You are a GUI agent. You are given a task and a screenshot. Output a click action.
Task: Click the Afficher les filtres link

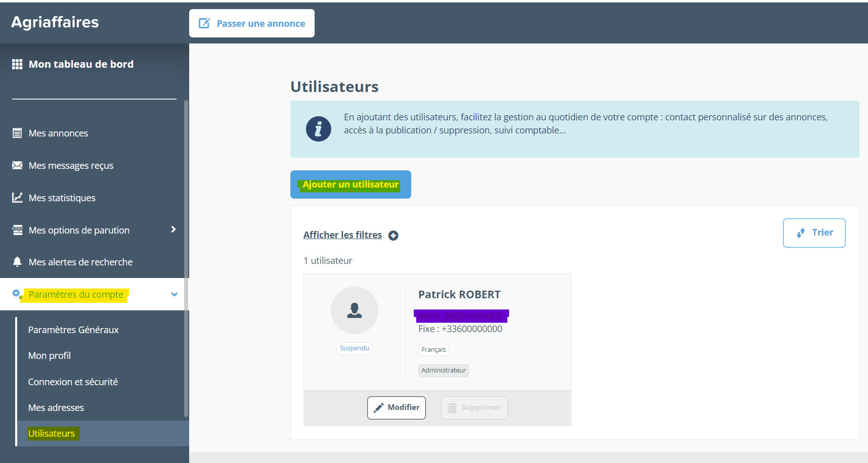(342, 235)
